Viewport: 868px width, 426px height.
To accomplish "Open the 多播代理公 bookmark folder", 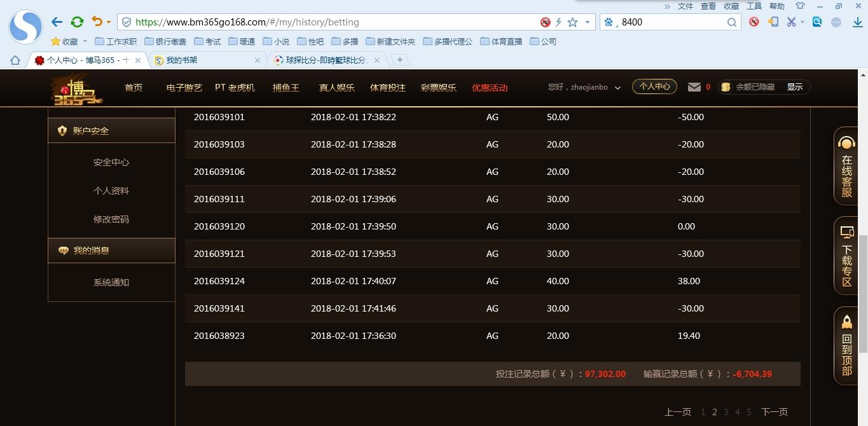I will [448, 41].
